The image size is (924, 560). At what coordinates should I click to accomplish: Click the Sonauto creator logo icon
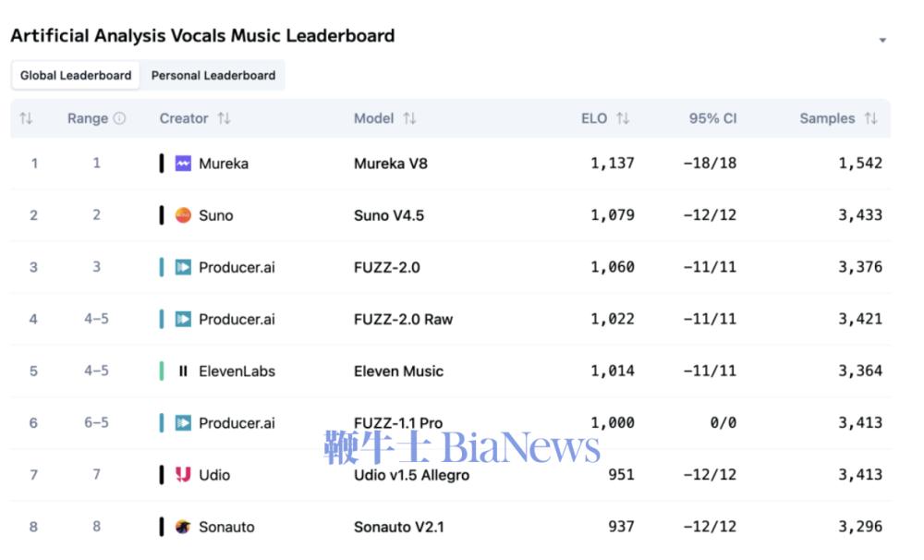[x=183, y=527]
